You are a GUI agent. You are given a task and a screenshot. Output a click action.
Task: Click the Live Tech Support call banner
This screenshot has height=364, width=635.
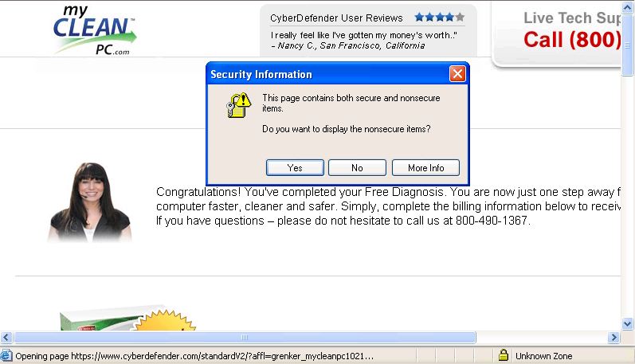(558, 34)
